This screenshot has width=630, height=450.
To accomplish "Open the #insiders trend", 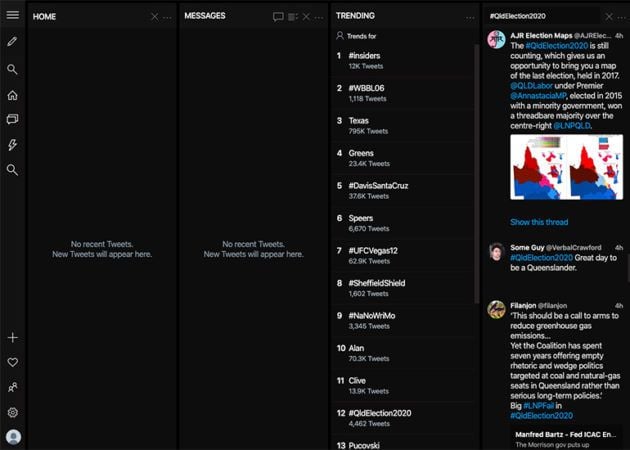I will click(x=403, y=60).
